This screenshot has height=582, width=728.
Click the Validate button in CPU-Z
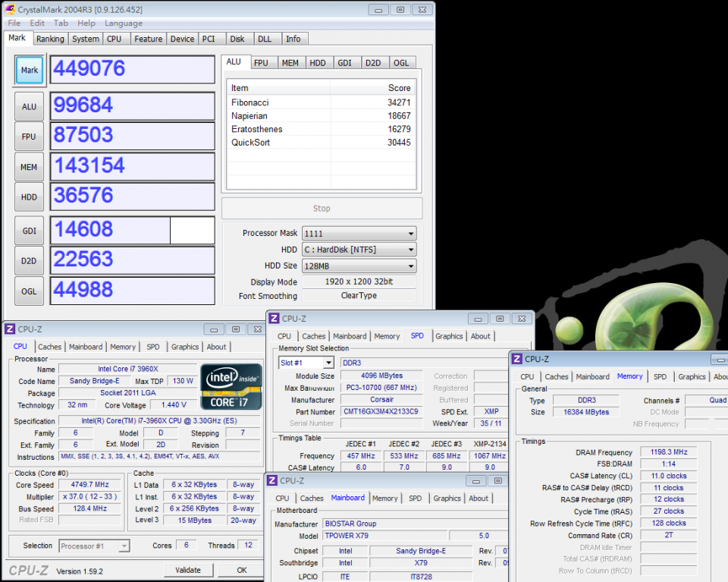188,570
